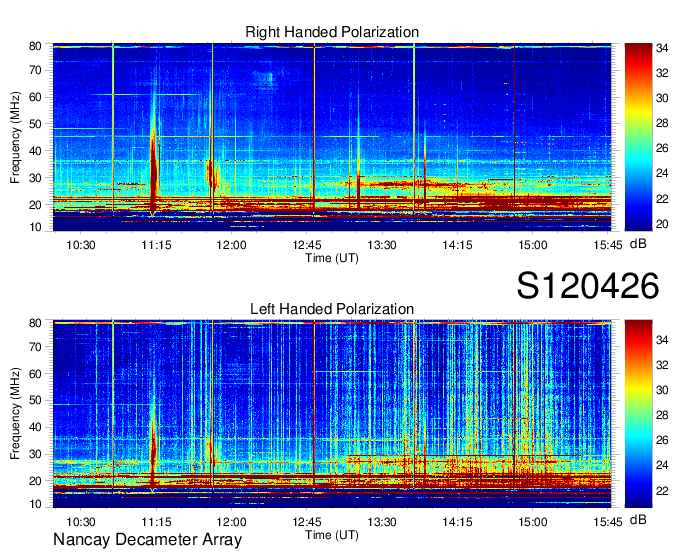Click the 14:15 time tick of Left Handed plot
680x552 pixels.
click(457, 522)
